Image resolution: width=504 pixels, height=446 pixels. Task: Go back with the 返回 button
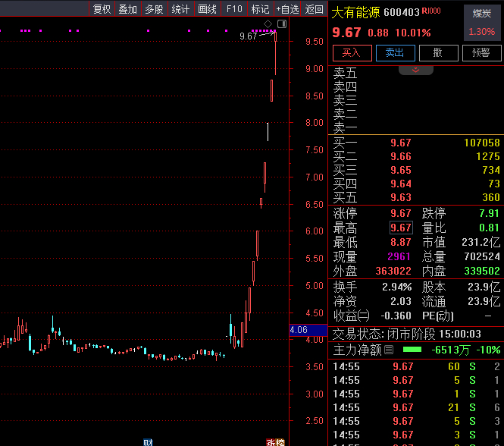click(314, 9)
